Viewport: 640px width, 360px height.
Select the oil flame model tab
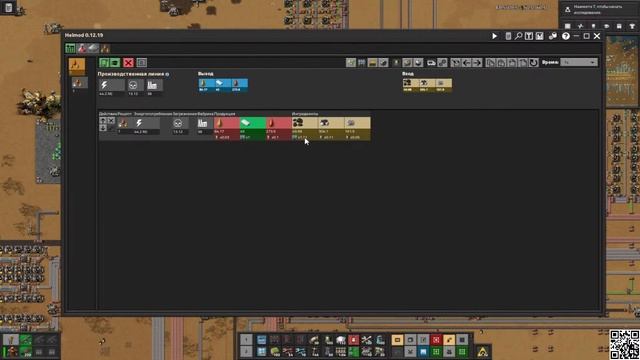tap(105, 49)
